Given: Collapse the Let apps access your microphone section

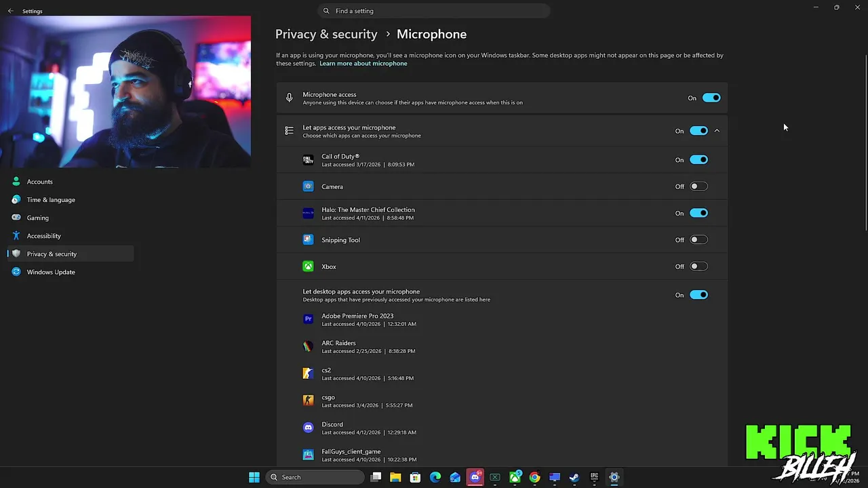Looking at the screenshot, I should [x=717, y=131].
